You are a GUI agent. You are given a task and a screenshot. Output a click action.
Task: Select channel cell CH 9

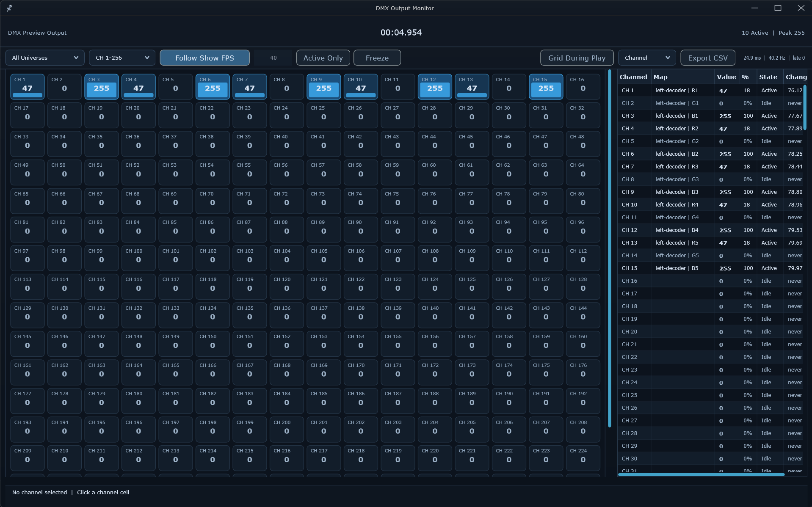[x=324, y=87]
